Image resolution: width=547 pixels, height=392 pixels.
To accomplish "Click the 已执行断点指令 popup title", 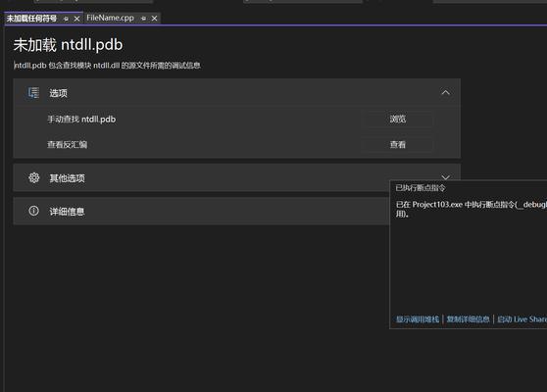I will pos(421,188).
